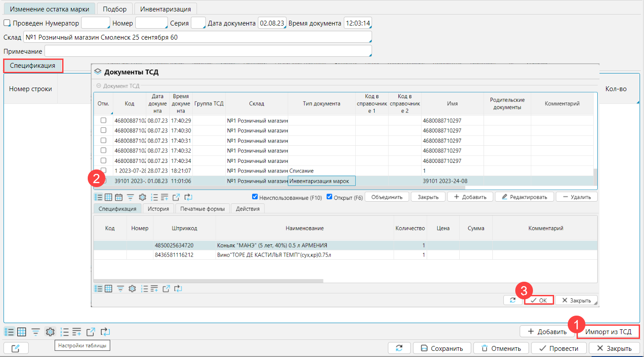The width and height of the screenshot is (644, 357).
Task: Uncheck the Открыт (F6) checkbox
Action: pyautogui.click(x=329, y=197)
